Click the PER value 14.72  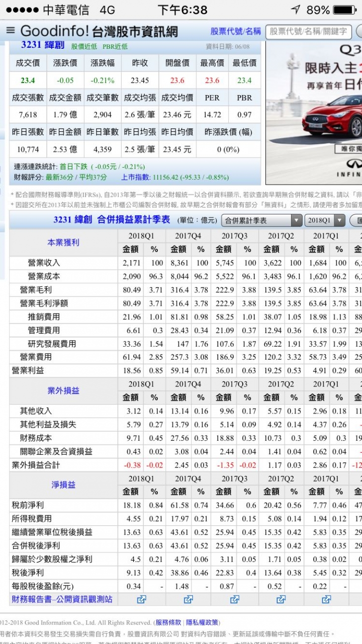[x=212, y=115]
